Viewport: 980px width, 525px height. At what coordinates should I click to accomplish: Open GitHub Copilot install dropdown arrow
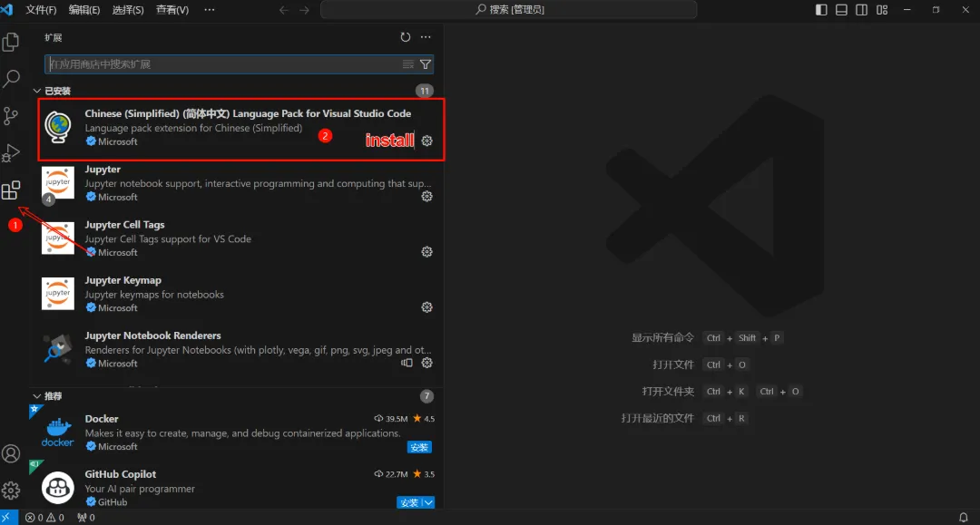[x=428, y=502]
